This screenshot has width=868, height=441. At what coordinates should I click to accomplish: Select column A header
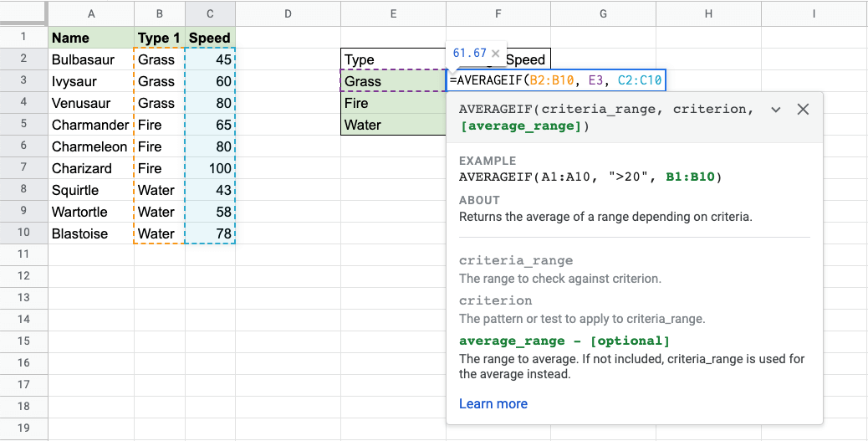coord(90,13)
